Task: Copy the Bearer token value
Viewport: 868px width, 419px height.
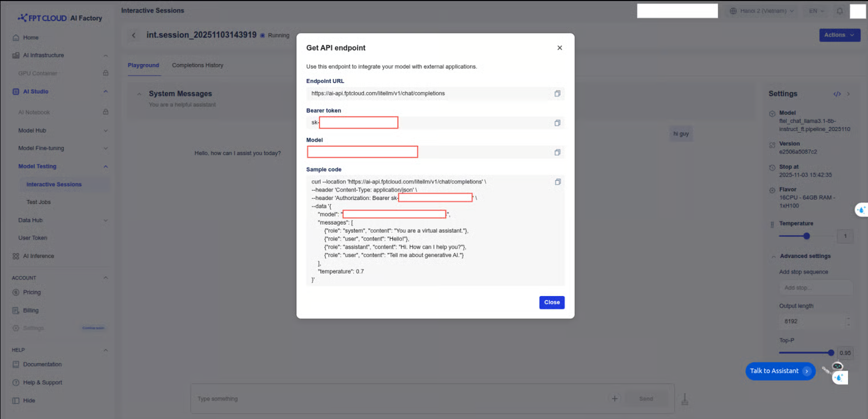Action: click(557, 123)
